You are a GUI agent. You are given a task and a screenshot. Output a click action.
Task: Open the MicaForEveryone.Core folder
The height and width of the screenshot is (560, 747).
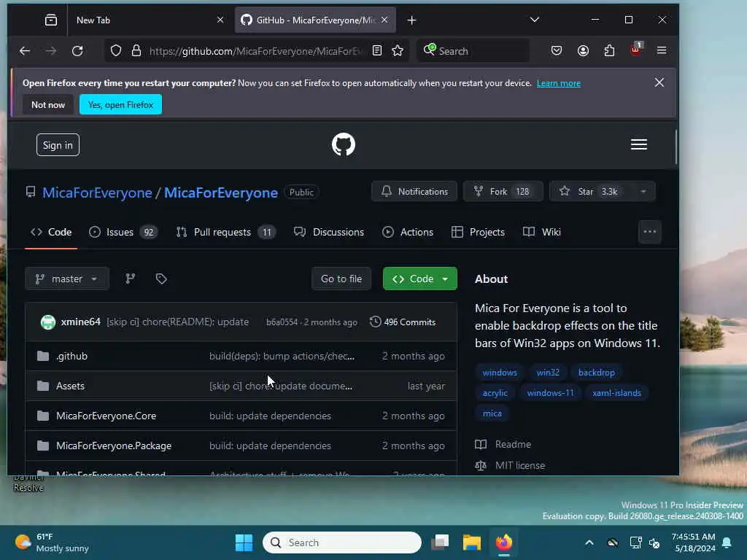pyautogui.click(x=107, y=416)
